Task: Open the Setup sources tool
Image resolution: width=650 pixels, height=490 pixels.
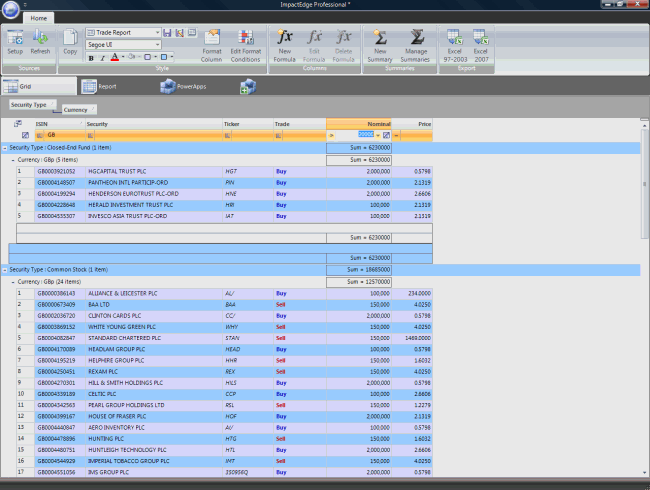Action: coord(15,41)
